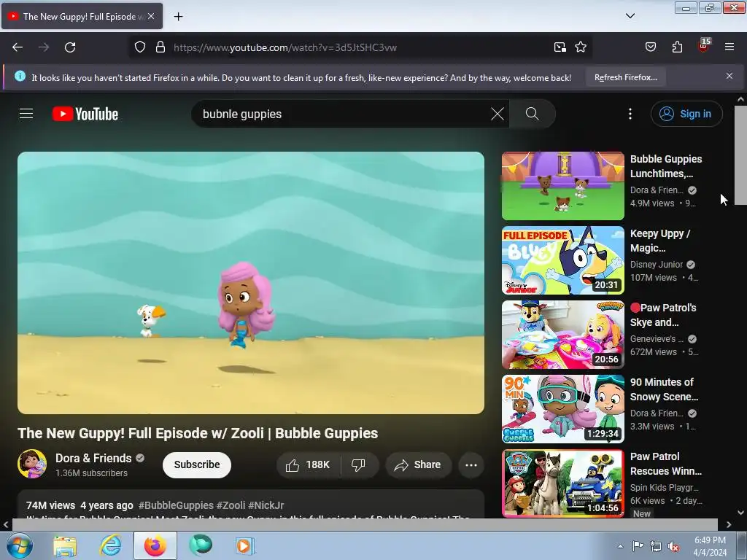Click the taskbar clock showing 6:49 PM
Image resolution: width=747 pixels, height=560 pixels.
(710, 546)
